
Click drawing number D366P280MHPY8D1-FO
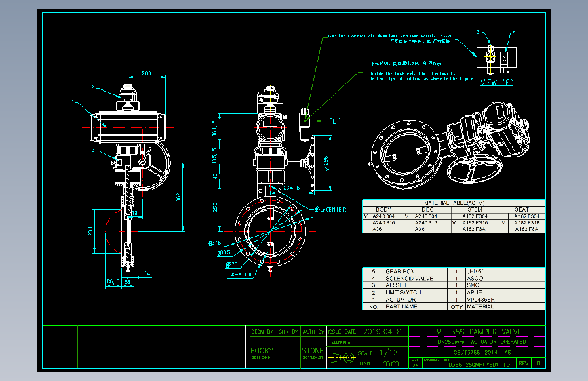click(479, 365)
